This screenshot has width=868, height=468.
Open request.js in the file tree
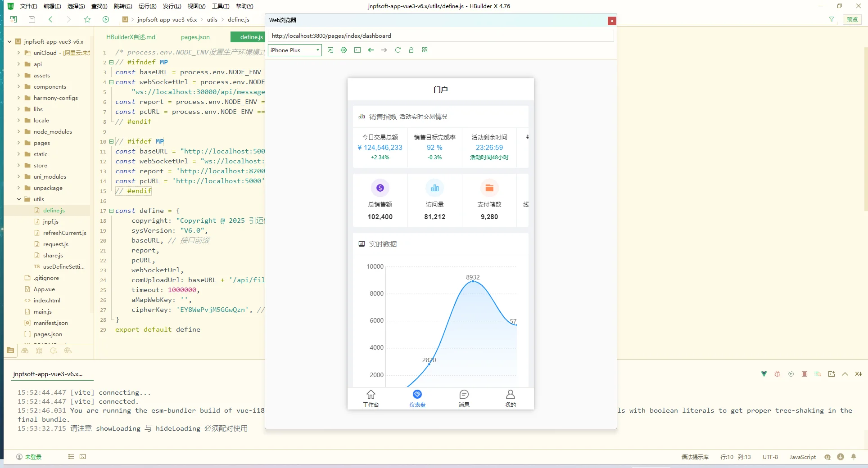click(x=55, y=244)
